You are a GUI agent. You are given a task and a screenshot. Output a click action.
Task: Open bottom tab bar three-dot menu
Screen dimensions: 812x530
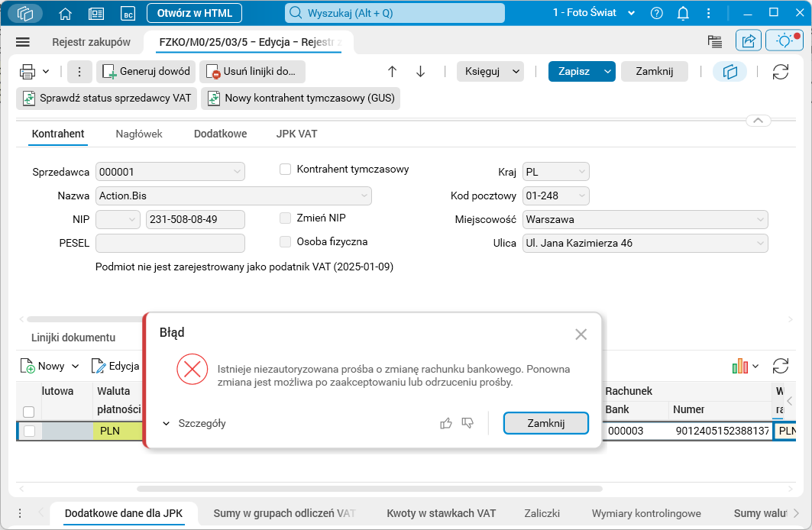click(x=20, y=513)
